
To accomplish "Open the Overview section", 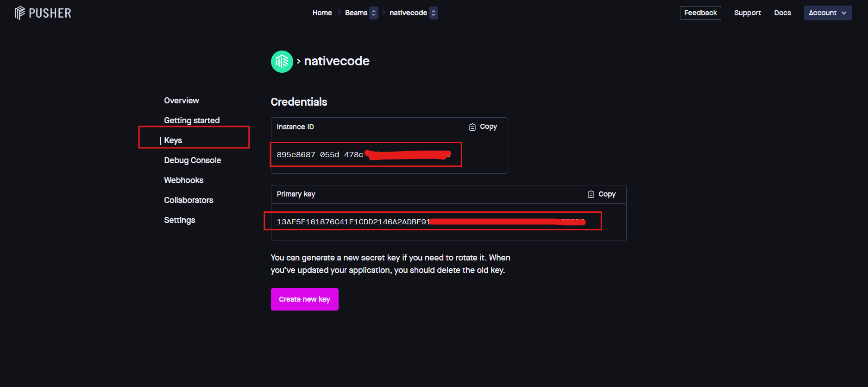I will (181, 101).
